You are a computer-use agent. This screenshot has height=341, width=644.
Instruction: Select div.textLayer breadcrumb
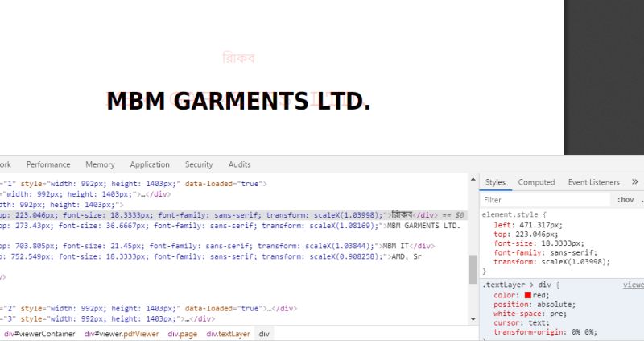tap(228, 334)
